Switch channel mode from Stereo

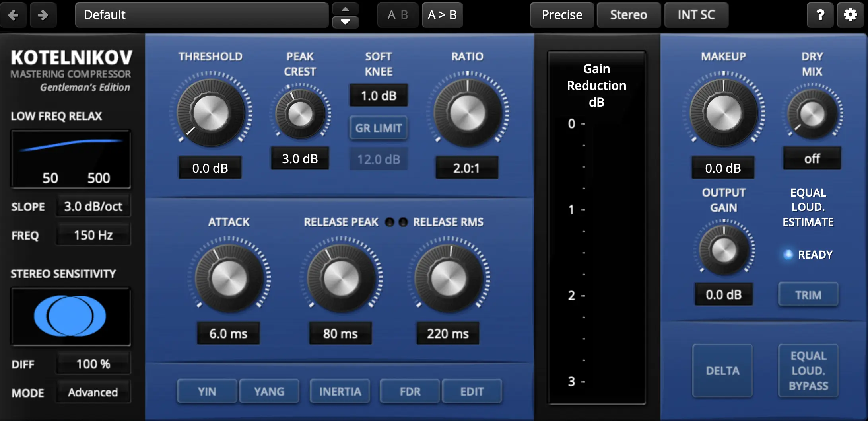point(628,15)
